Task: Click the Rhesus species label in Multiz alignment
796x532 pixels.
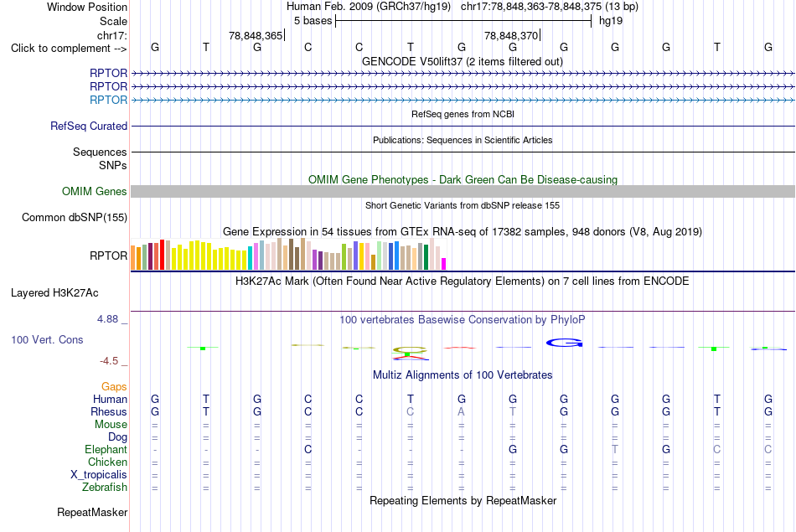Action: [x=109, y=411]
